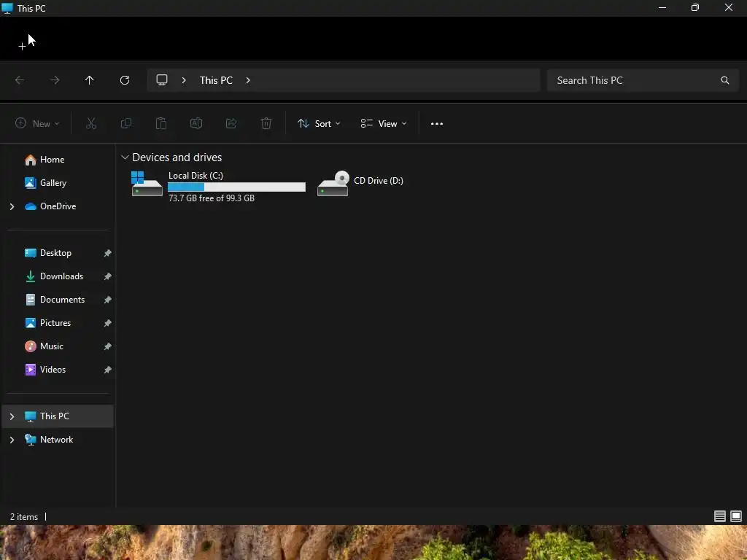Screen dimensions: 747x560
Task: Unpin Documents using its pin icon
Action: coord(108,300)
